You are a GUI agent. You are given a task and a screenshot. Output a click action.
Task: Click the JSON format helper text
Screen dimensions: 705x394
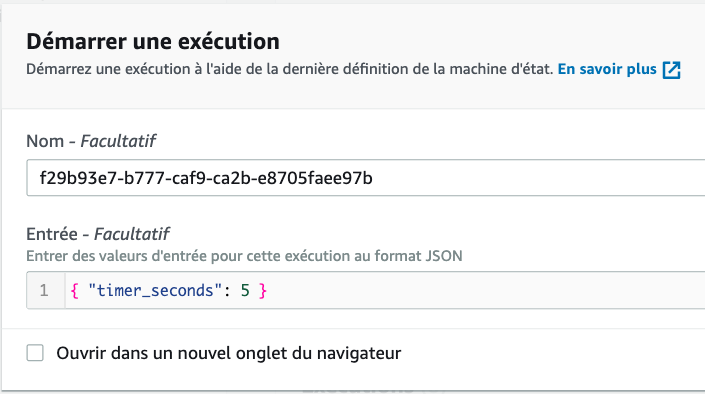(x=244, y=256)
